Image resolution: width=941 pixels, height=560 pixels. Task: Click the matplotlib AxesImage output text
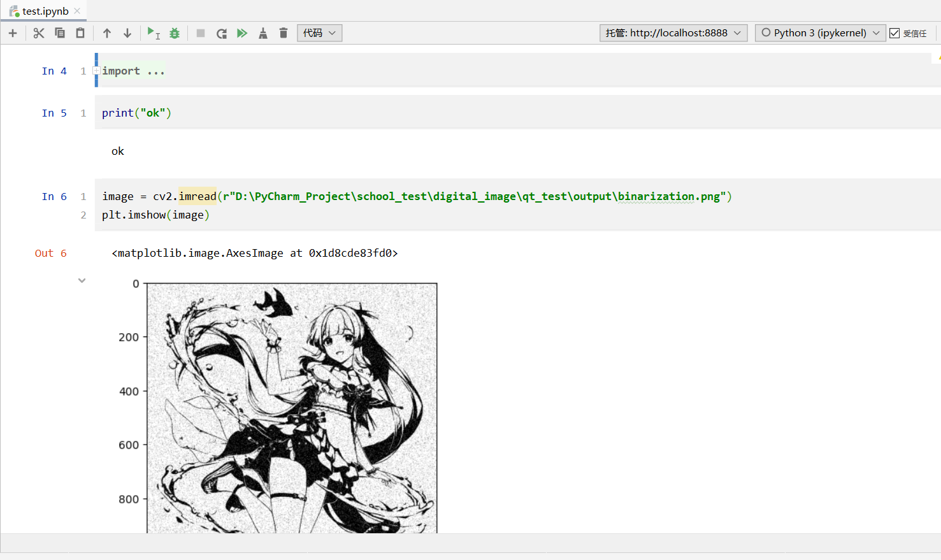[x=255, y=253]
